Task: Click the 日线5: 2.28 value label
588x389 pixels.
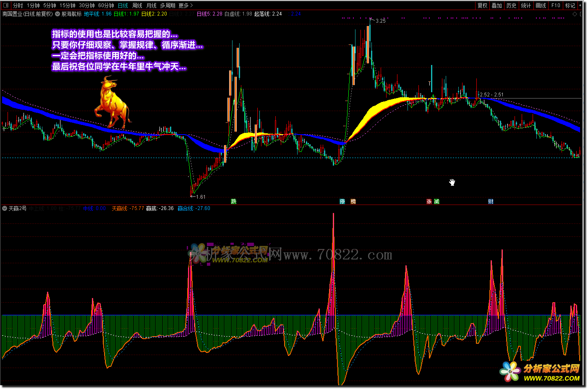Action: click(x=209, y=14)
